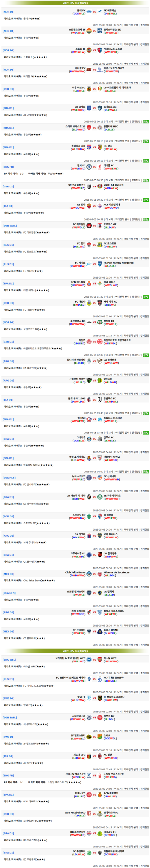Click the Zenit team logo
The image size is (150, 868).
tap(89, 264)
